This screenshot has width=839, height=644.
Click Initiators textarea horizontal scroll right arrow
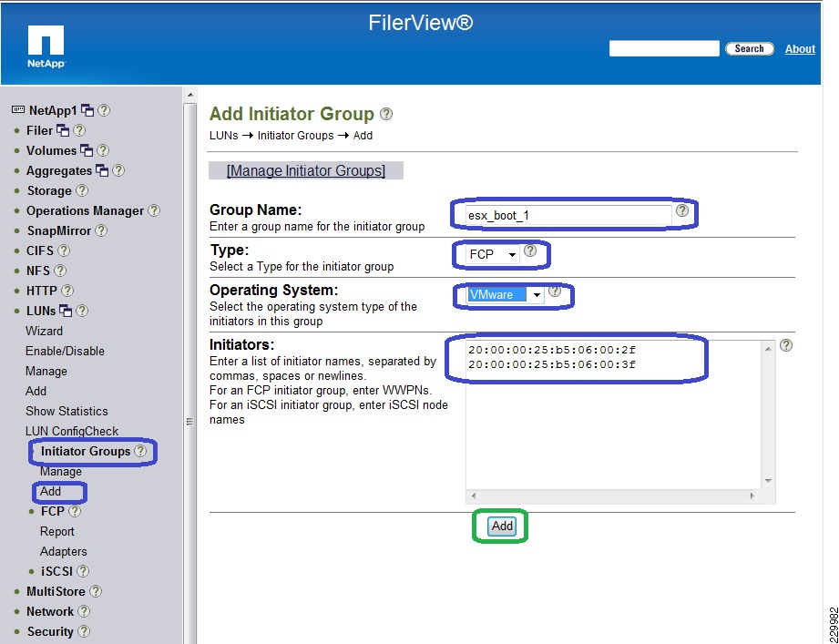pos(752,496)
